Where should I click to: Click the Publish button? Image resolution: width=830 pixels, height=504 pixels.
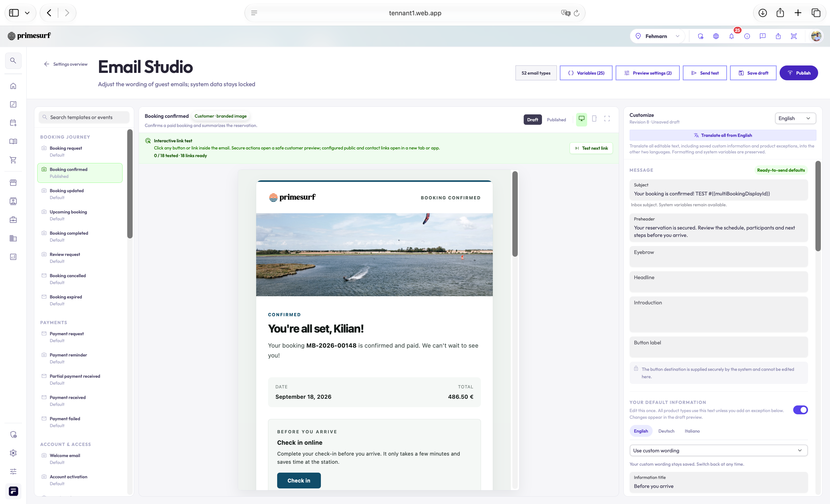[x=798, y=73]
